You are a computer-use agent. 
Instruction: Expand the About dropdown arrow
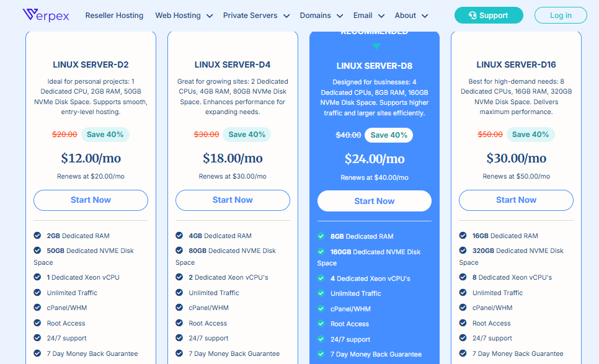coord(425,16)
